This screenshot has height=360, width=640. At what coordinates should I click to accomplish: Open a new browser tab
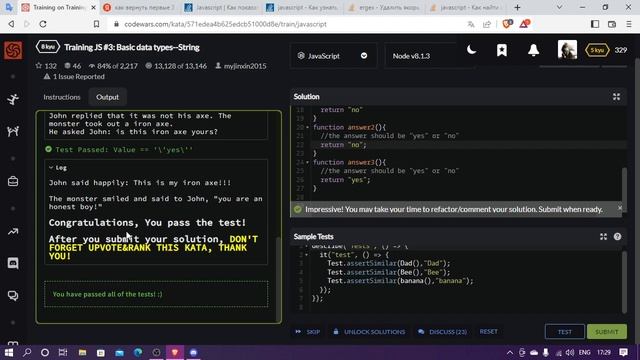[x=517, y=7]
